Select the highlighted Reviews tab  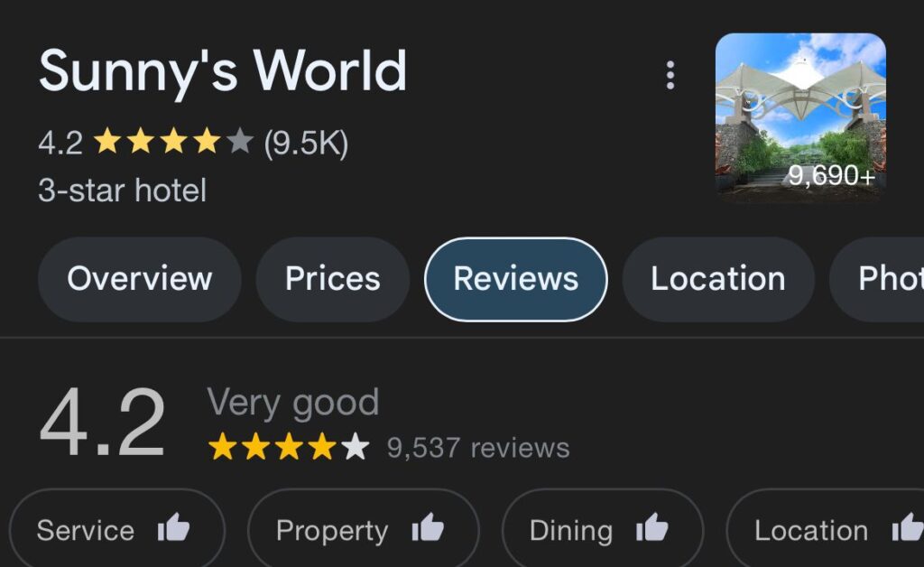(x=515, y=279)
